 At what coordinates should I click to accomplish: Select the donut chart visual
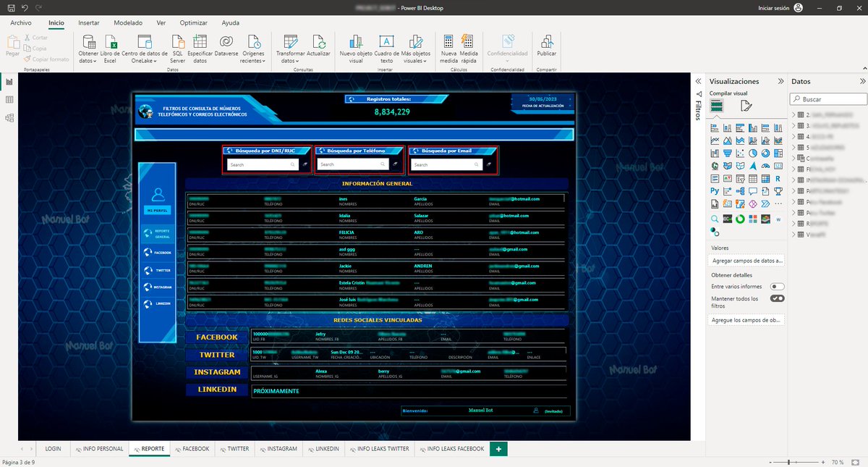tap(765, 153)
